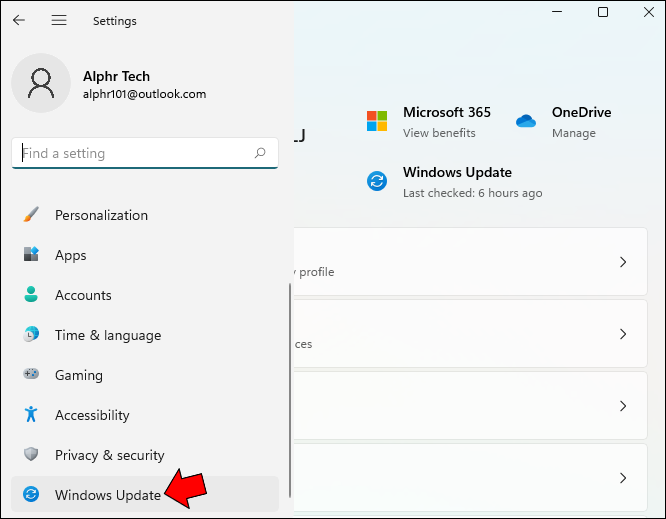The height and width of the screenshot is (519, 666).
Task: Expand the third settings card chevron
Action: coord(623,406)
